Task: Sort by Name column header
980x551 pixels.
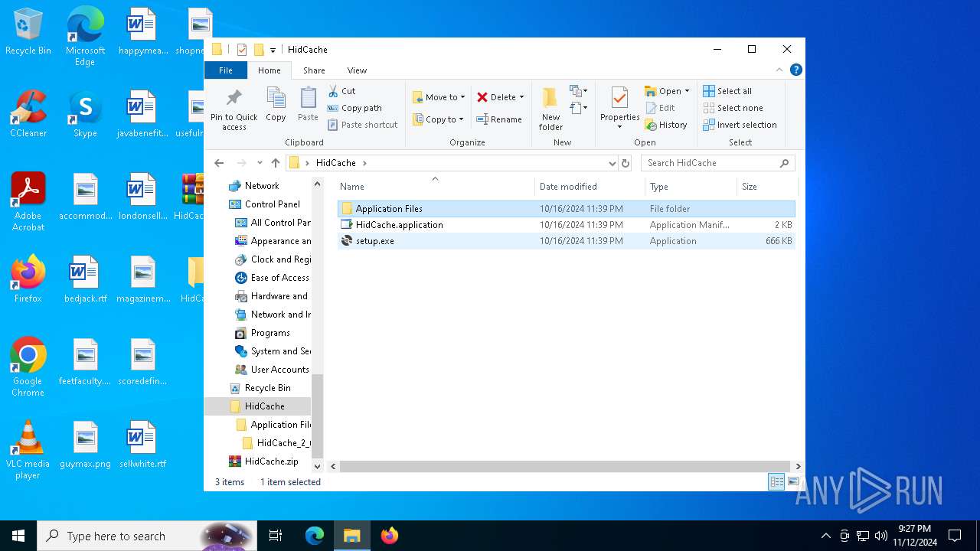Action: tap(435, 187)
